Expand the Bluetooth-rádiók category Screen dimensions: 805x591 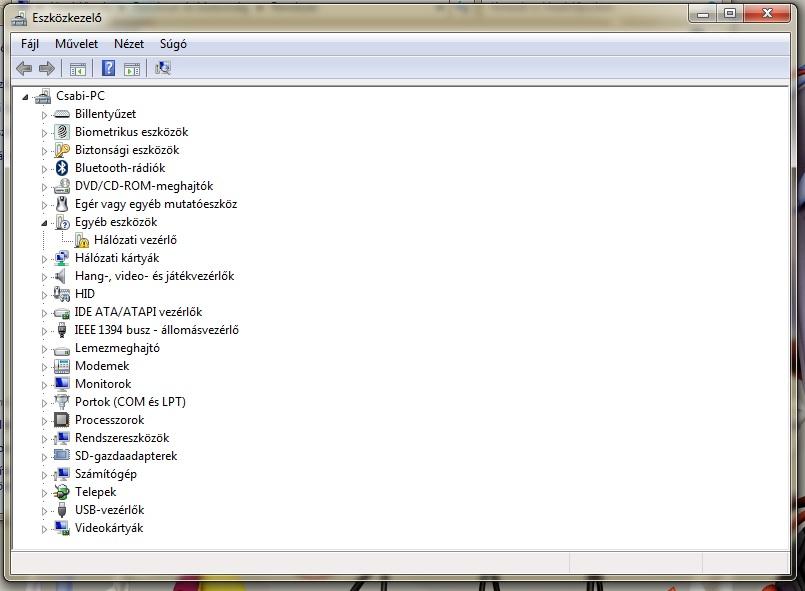click(x=44, y=169)
